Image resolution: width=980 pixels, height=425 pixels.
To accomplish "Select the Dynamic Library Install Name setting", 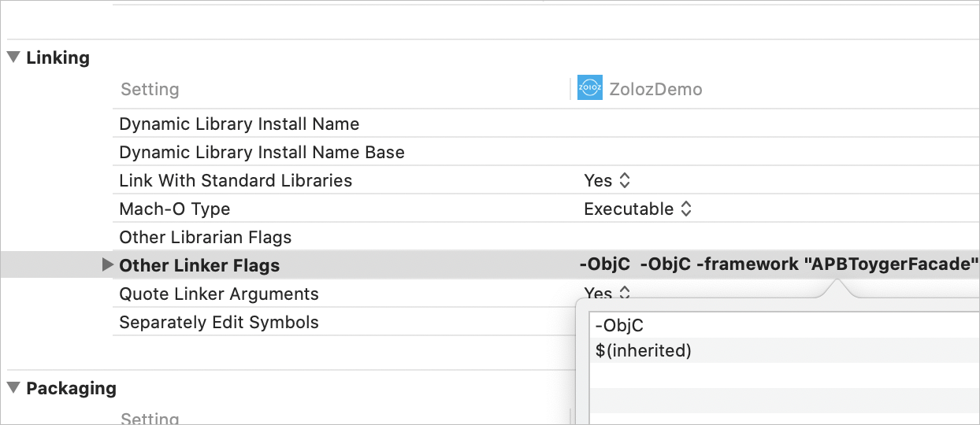I will (x=239, y=124).
